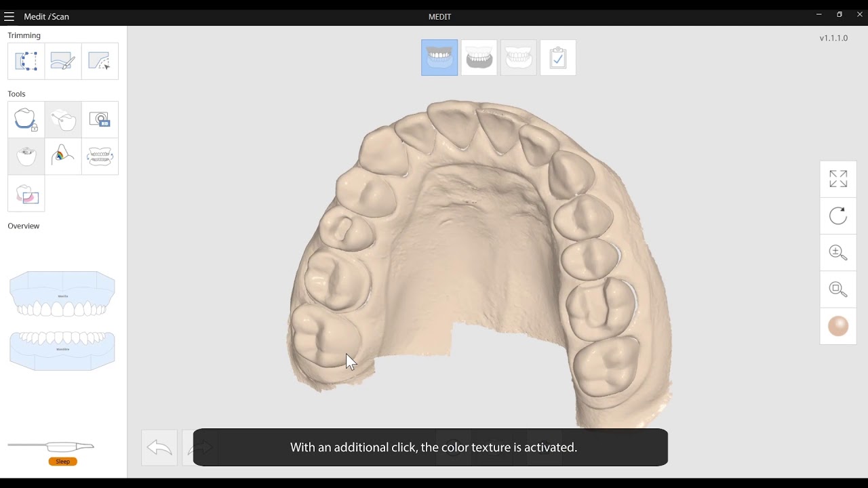Select the Maxilla thumbnail in Overview
Screen dimensions: 868x488
[62, 294]
